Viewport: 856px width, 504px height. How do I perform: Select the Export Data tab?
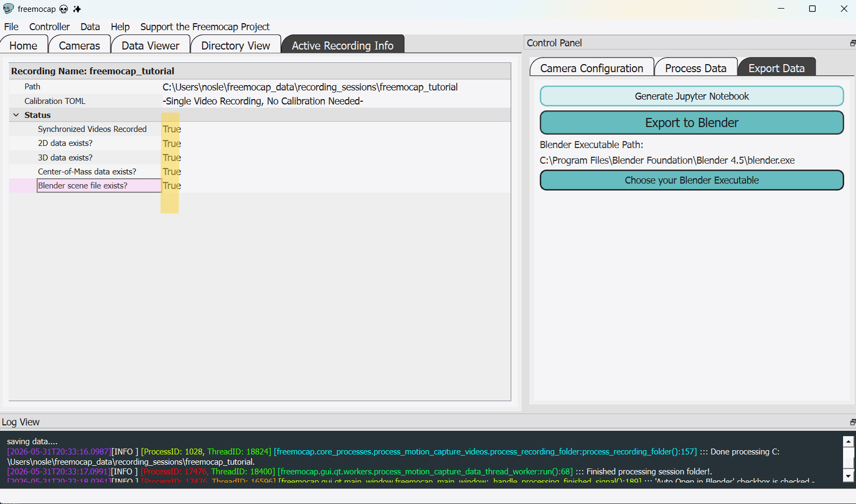tap(776, 68)
